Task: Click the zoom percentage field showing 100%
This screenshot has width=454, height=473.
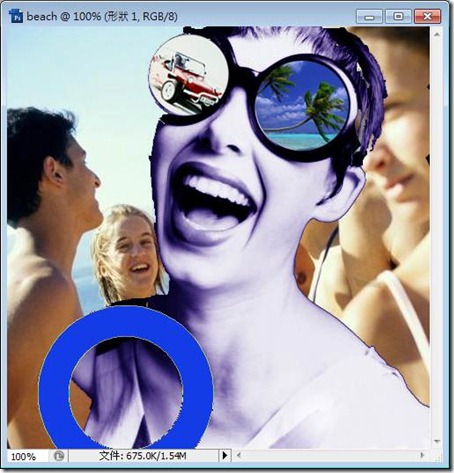Action: click(28, 456)
